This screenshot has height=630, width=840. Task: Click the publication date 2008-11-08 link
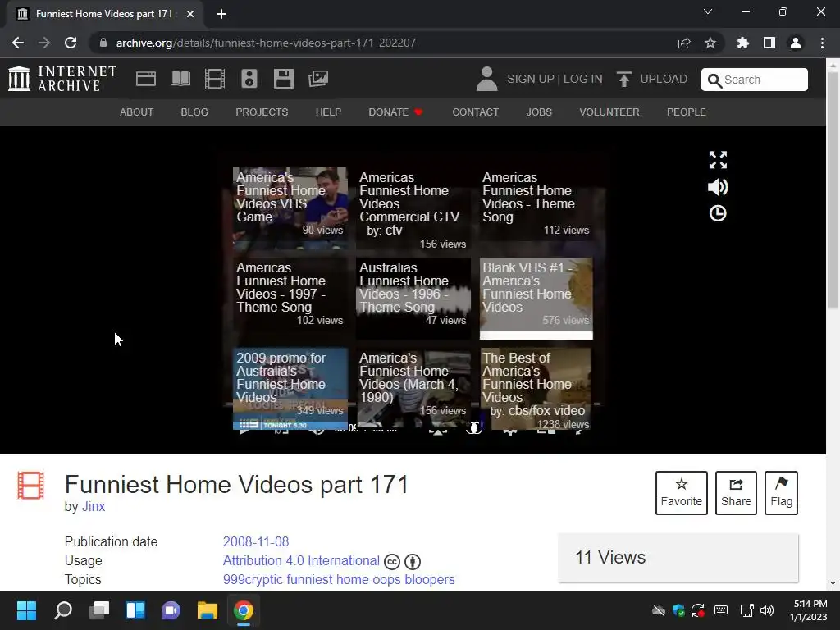[x=256, y=541]
